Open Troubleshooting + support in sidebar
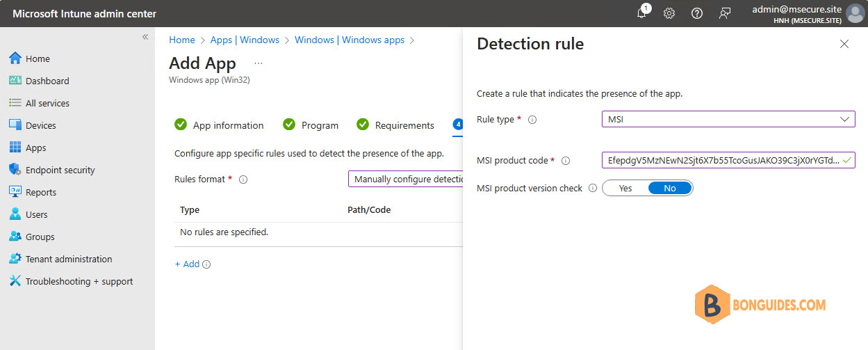 pos(79,281)
